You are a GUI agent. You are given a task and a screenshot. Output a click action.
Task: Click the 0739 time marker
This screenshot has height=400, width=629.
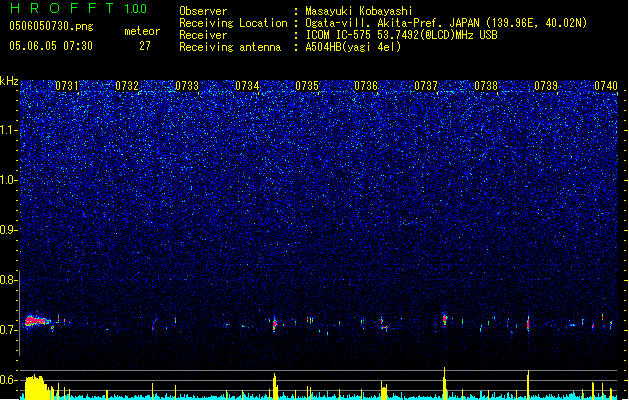tap(546, 86)
